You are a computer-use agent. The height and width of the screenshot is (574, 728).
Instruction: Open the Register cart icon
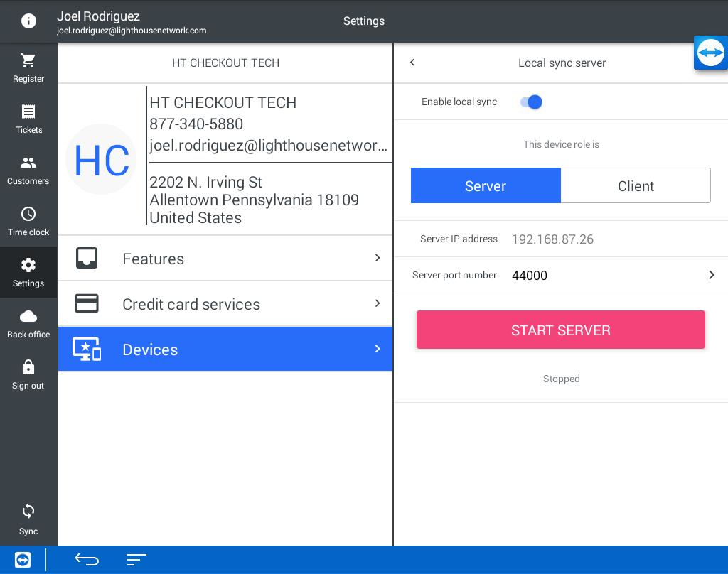(28, 61)
